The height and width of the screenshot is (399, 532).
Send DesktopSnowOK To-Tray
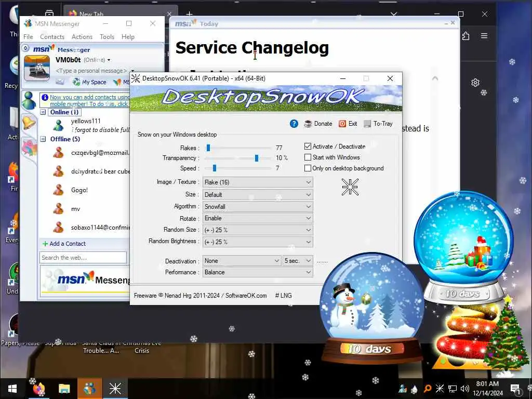click(378, 124)
